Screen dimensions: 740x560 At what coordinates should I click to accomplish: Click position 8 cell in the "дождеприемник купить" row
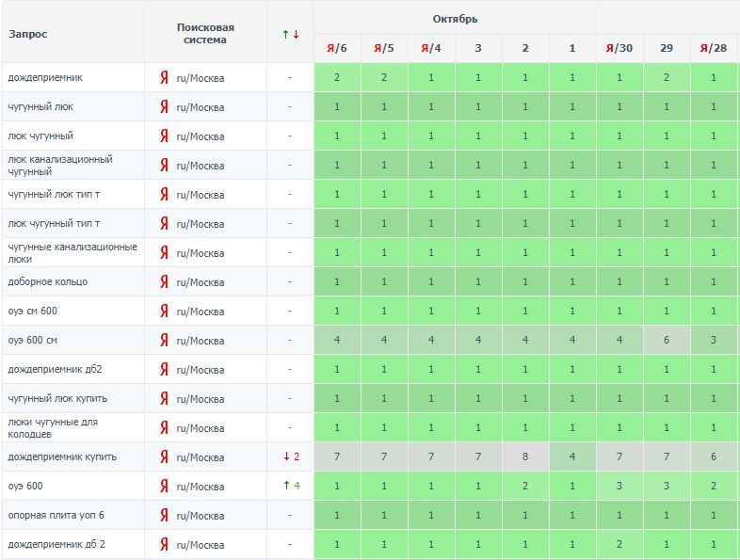(x=525, y=456)
